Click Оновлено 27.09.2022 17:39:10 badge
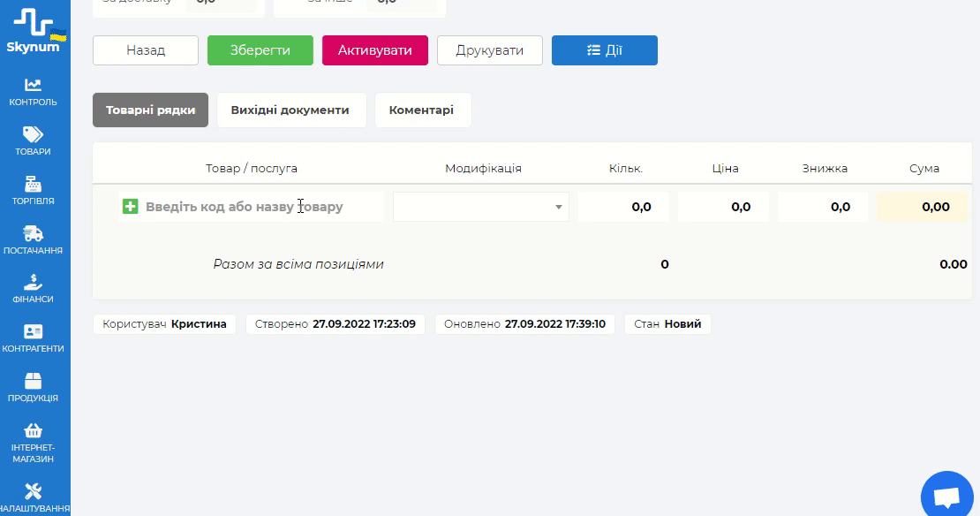 (x=525, y=324)
